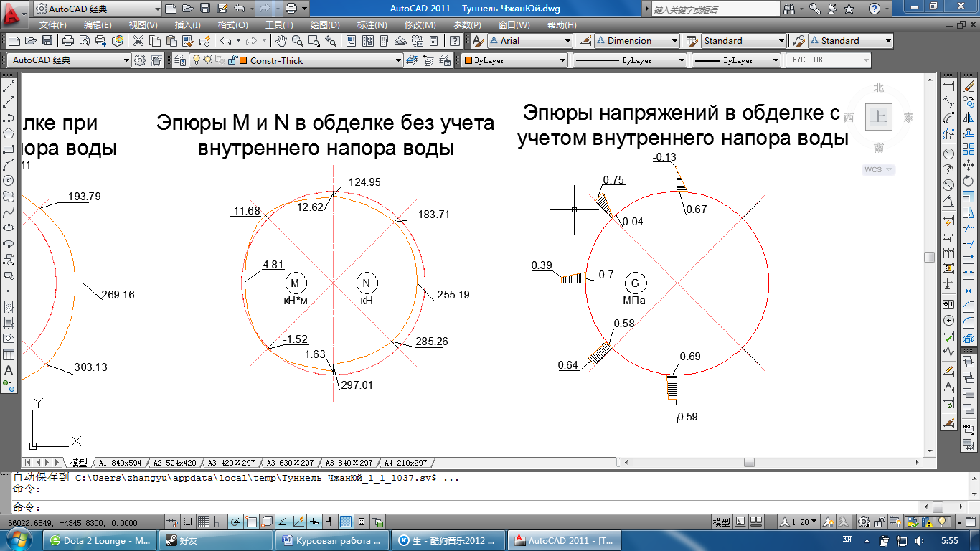Click the 模型 button in status bar
Screen dimensions: 980x551
pyautogui.click(x=721, y=522)
